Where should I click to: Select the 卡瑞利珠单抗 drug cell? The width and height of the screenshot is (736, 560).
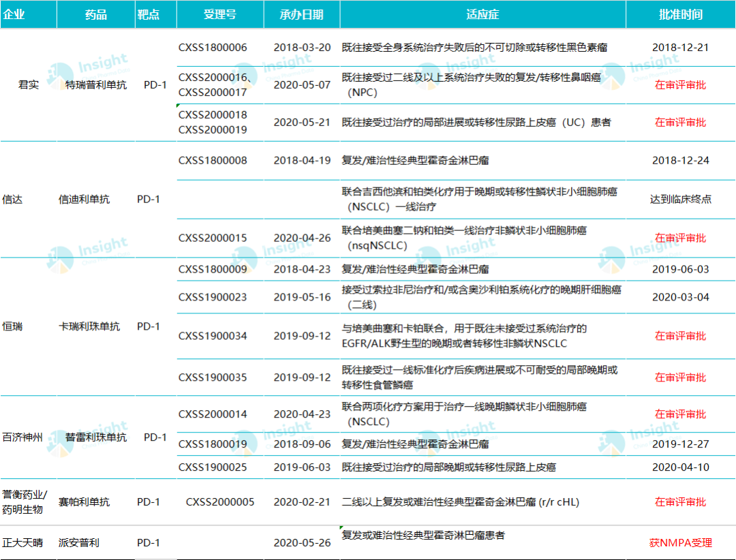click(x=89, y=326)
